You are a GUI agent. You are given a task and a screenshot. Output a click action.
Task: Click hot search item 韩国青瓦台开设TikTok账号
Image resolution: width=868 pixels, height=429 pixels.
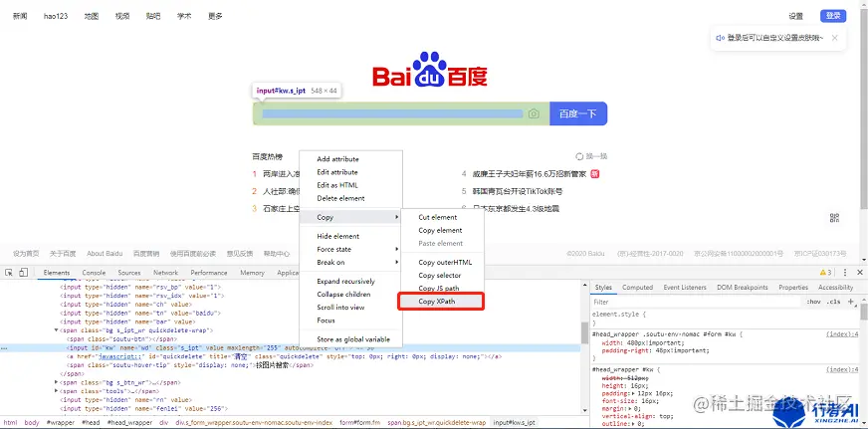(x=517, y=191)
